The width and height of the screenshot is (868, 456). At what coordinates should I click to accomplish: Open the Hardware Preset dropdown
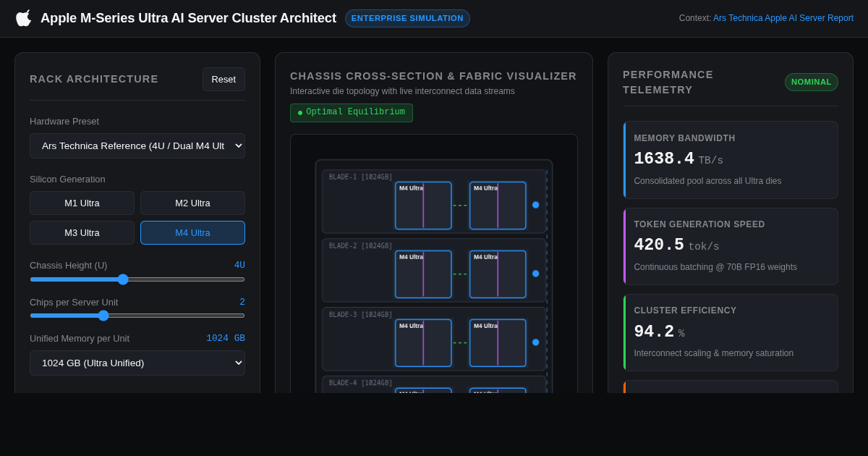point(137,145)
